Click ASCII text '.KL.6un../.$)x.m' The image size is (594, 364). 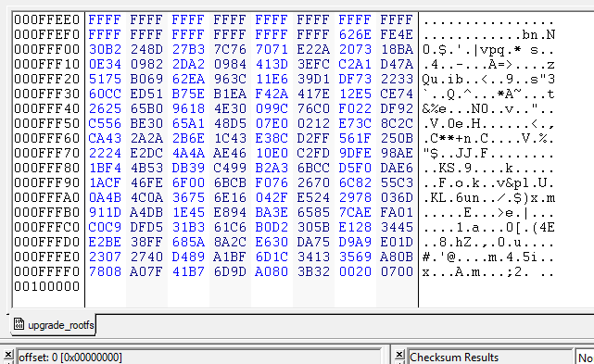click(488, 197)
